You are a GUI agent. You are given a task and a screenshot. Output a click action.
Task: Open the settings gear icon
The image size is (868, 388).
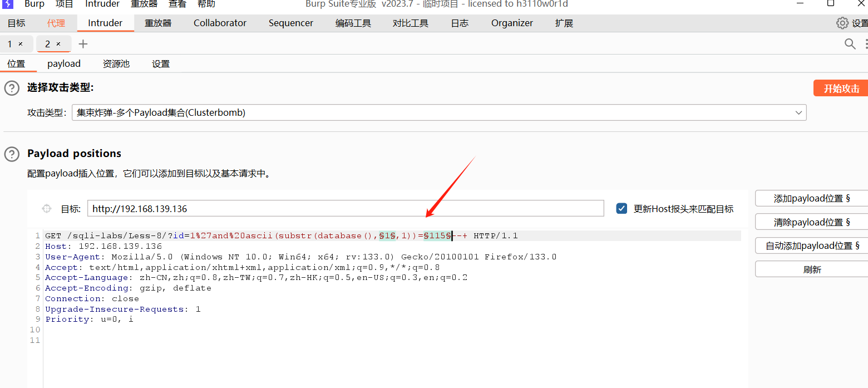tap(842, 23)
